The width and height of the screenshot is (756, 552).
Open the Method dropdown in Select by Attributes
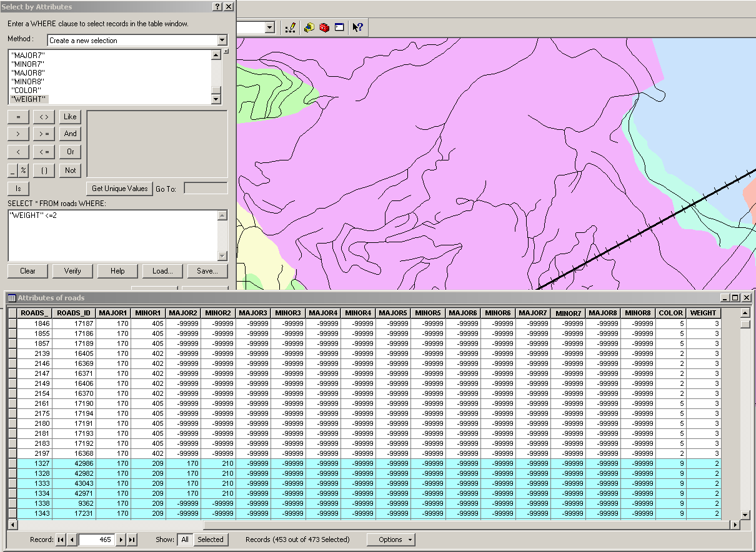(x=222, y=40)
